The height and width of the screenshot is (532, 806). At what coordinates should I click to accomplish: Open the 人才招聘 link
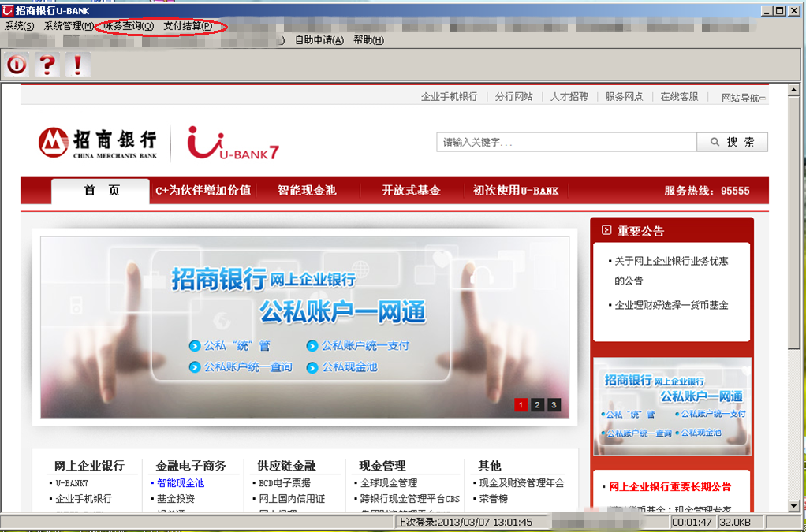tap(569, 96)
